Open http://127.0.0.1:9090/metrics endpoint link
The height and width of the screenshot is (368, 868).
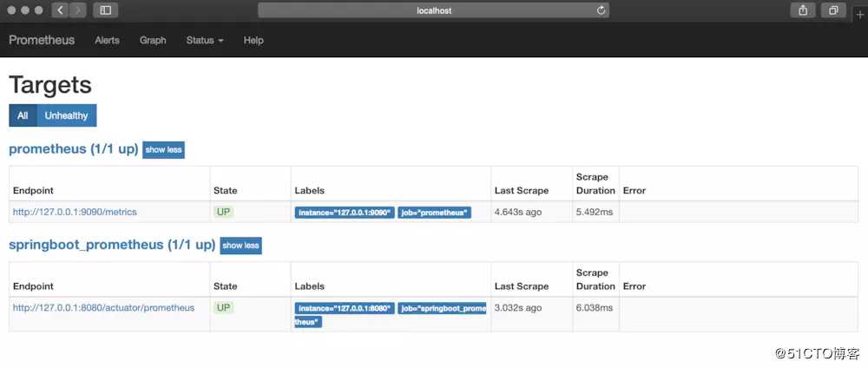point(75,212)
